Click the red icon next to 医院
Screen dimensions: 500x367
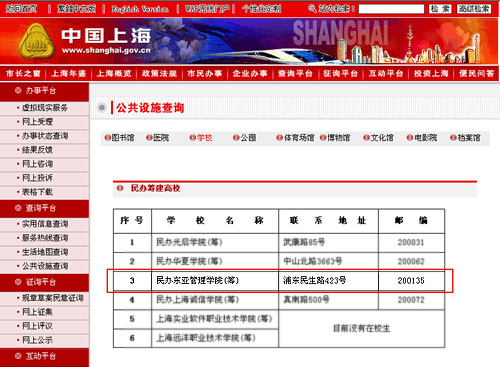click(149, 138)
